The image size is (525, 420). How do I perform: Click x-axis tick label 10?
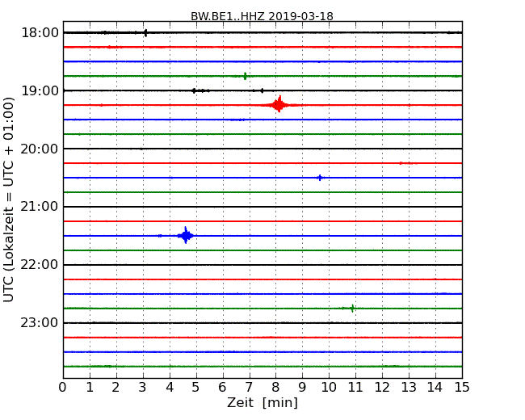pos(329,387)
